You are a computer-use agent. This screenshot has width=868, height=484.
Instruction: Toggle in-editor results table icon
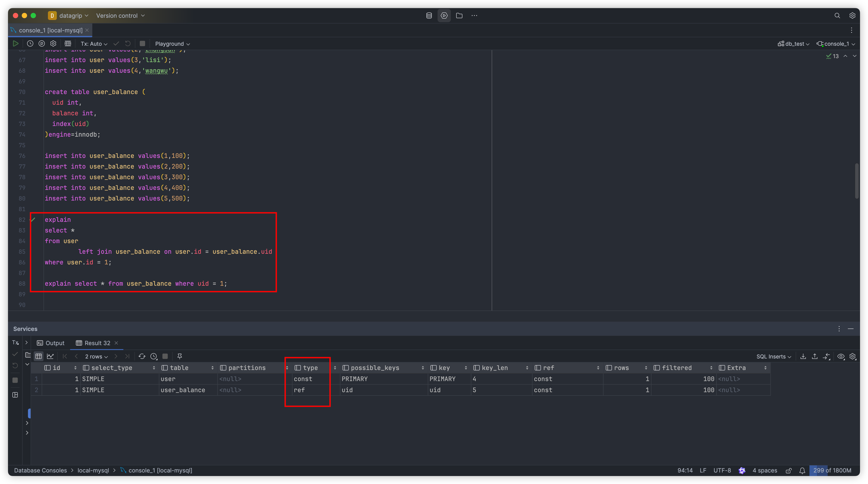pos(68,43)
